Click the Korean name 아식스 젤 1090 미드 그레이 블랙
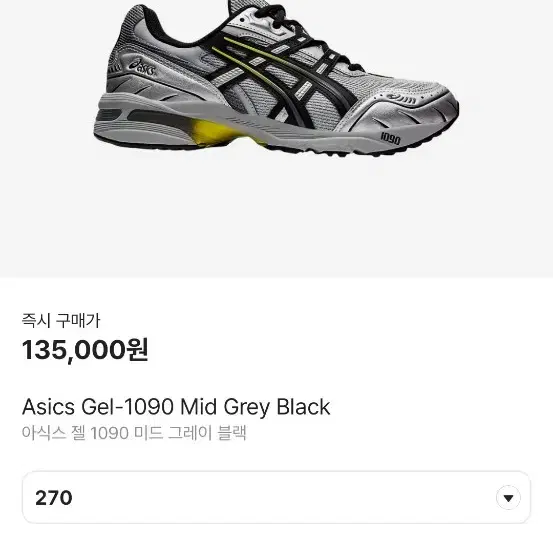Image resolution: width=553 pixels, height=553 pixels. click(134, 433)
